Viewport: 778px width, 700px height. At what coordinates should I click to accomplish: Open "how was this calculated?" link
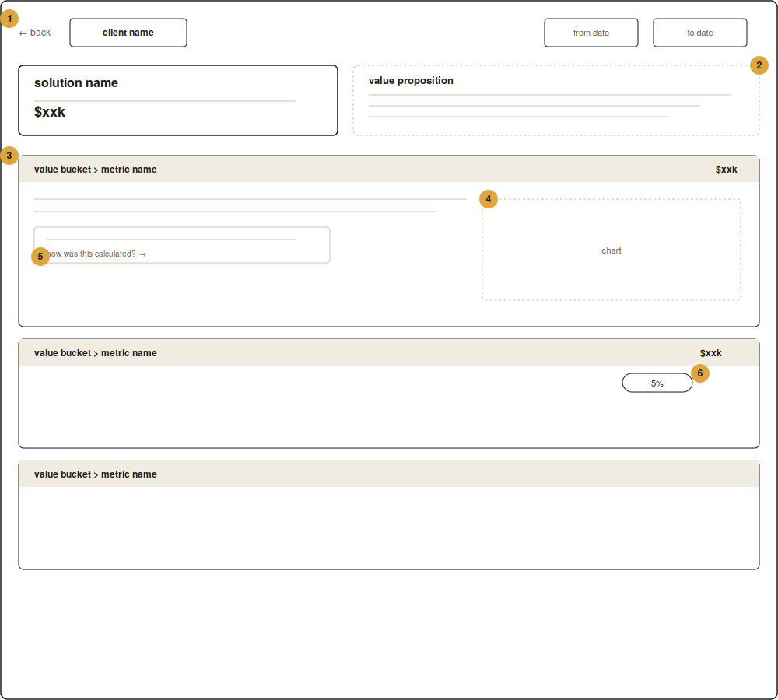(96, 254)
